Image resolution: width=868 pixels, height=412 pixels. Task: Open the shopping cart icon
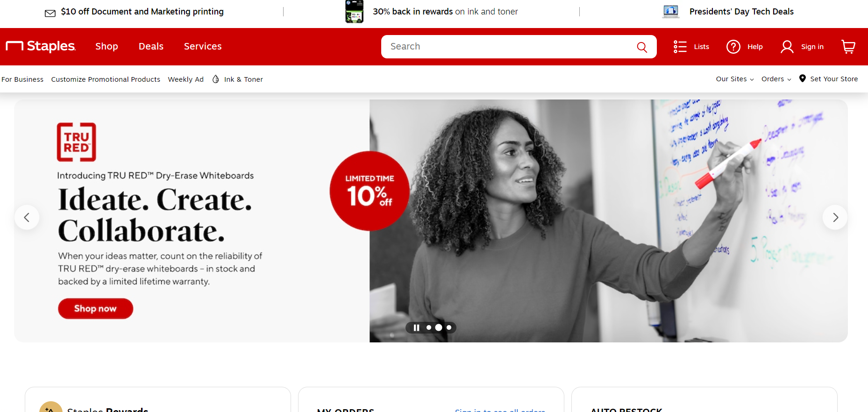pyautogui.click(x=848, y=47)
